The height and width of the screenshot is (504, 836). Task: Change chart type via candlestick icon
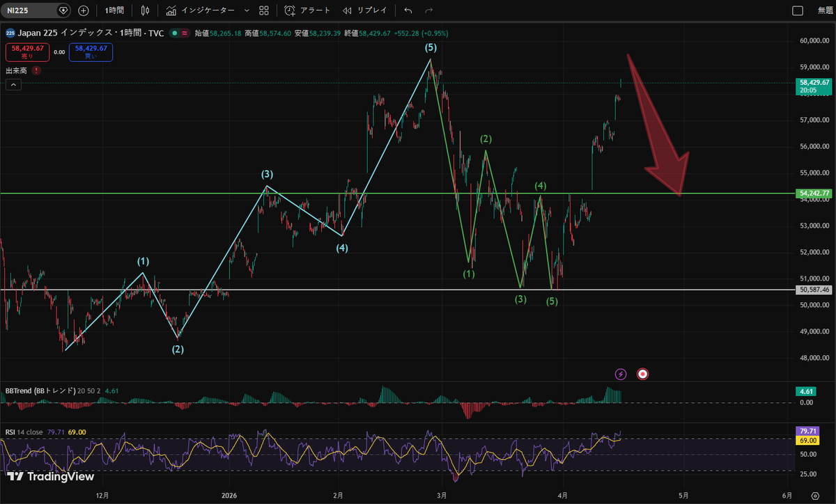coord(145,10)
